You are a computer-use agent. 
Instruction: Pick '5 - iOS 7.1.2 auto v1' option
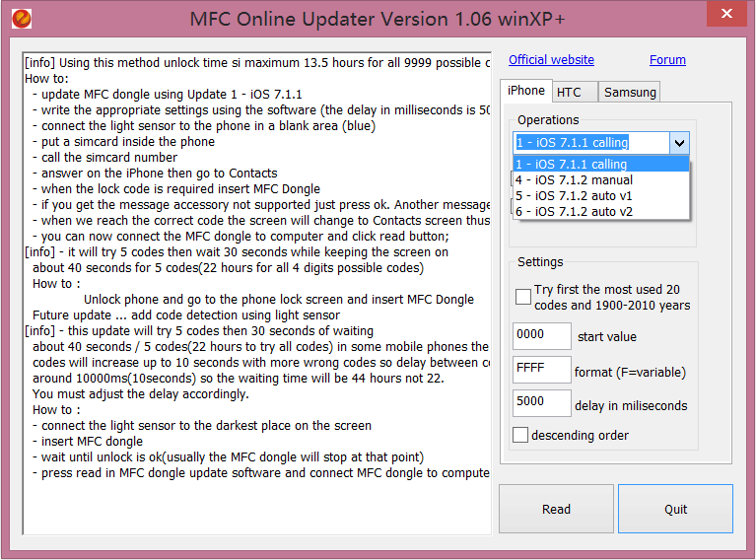coord(574,196)
